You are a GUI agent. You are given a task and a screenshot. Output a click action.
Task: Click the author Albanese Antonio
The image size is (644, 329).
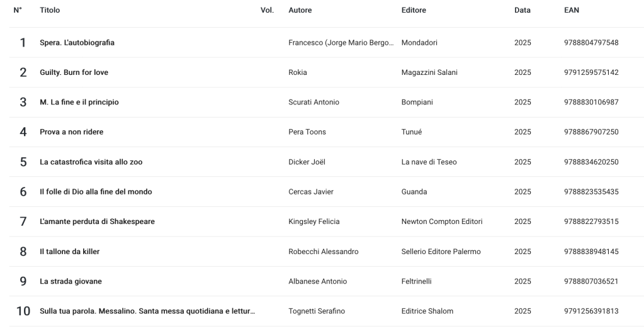[x=317, y=281]
